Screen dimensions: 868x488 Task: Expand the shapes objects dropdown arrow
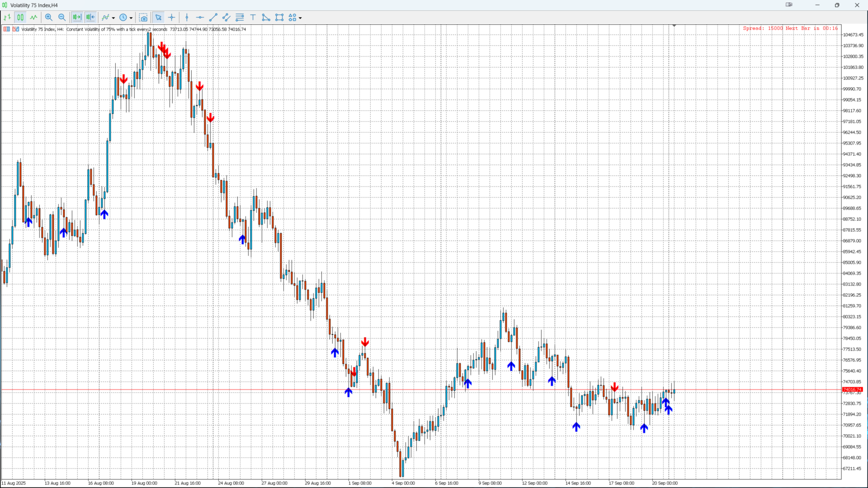tap(300, 18)
